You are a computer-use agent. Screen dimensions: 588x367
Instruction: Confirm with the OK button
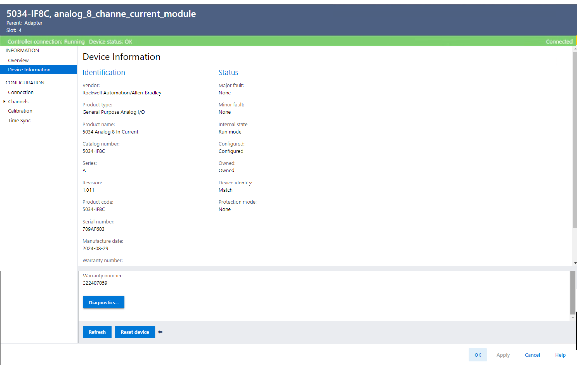point(478,355)
